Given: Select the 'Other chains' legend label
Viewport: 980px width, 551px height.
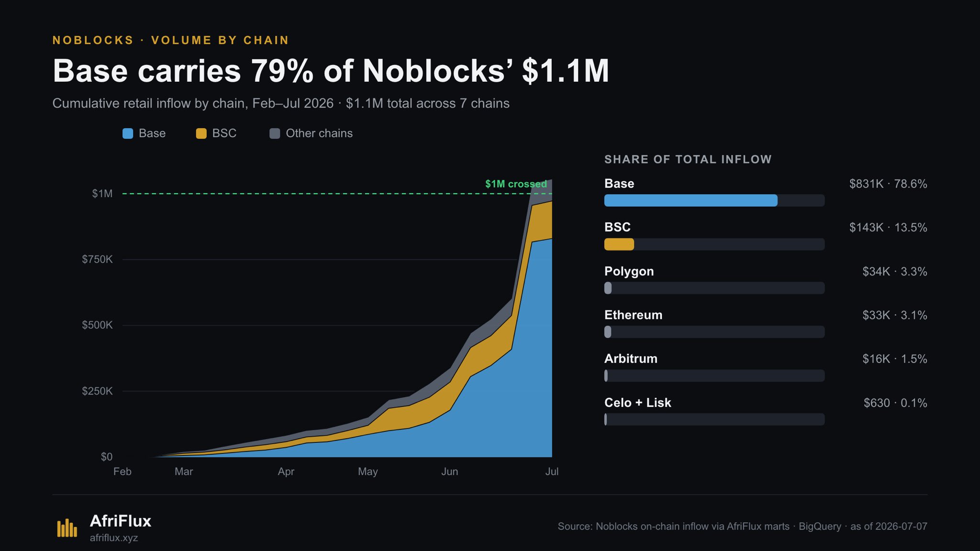Looking at the screenshot, I should (319, 133).
